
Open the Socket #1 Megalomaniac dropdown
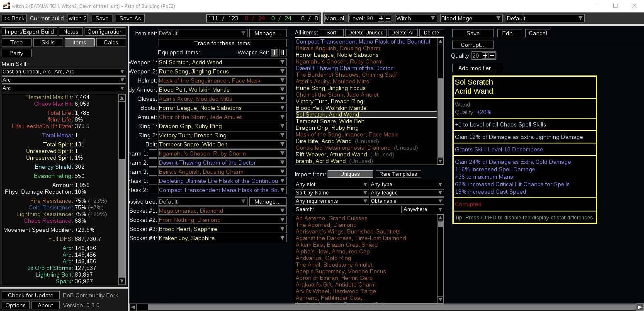click(222, 211)
